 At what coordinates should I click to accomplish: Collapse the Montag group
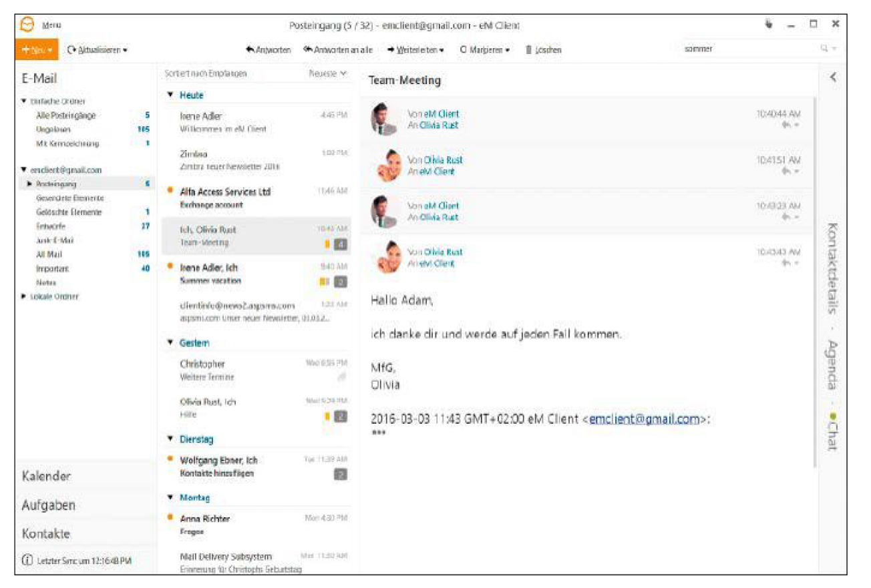[x=170, y=498]
